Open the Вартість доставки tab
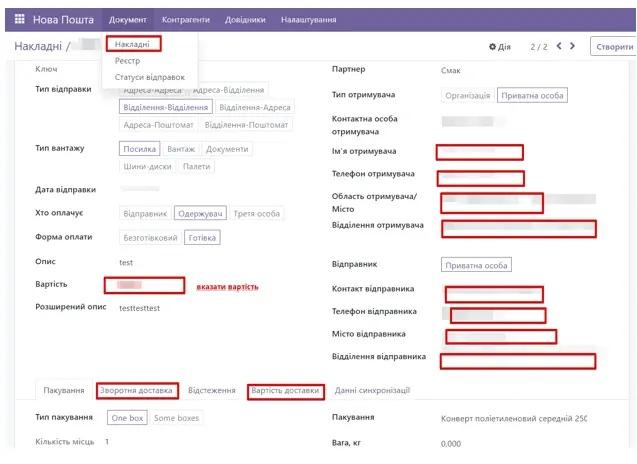 pyautogui.click(x=285, y=390)
